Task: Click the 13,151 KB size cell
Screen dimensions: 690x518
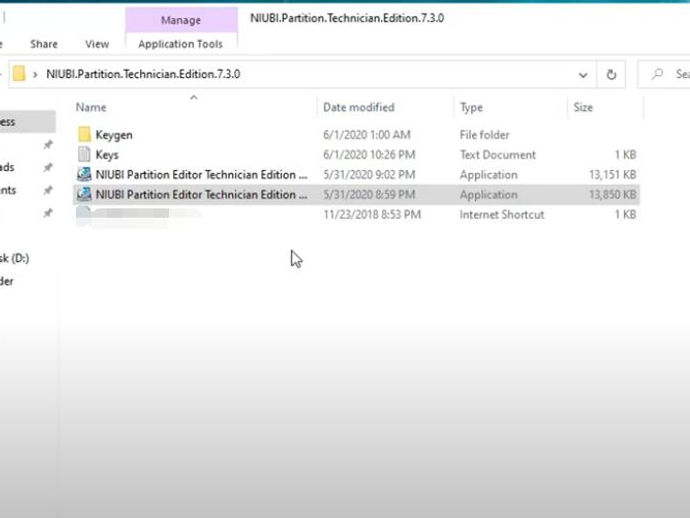Action: click(x=613, y=175)
